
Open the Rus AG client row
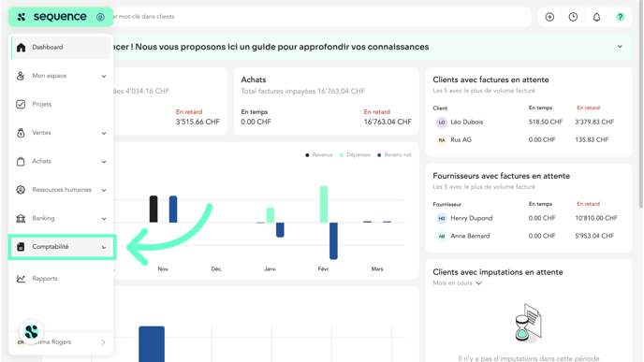pyautogui.click(x=529, y=140)
